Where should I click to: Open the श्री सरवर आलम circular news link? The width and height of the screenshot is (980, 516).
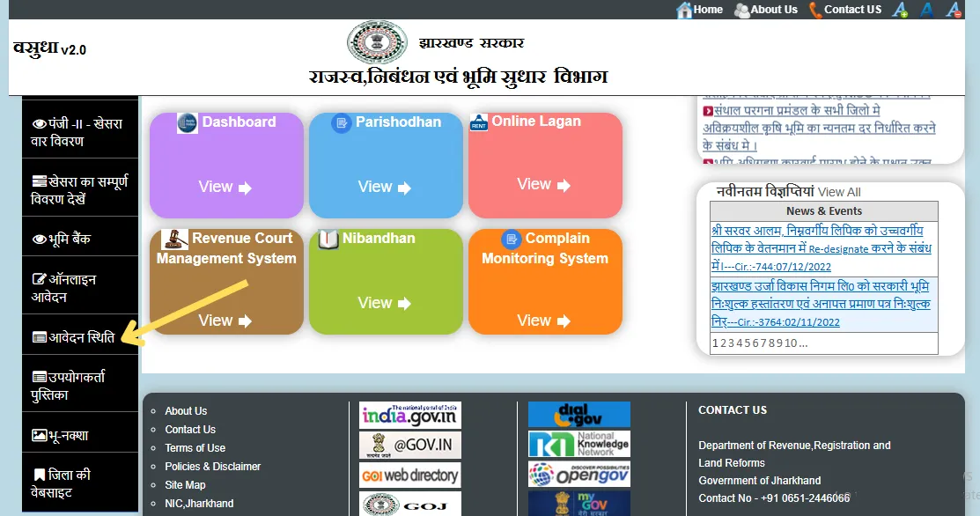822,248
